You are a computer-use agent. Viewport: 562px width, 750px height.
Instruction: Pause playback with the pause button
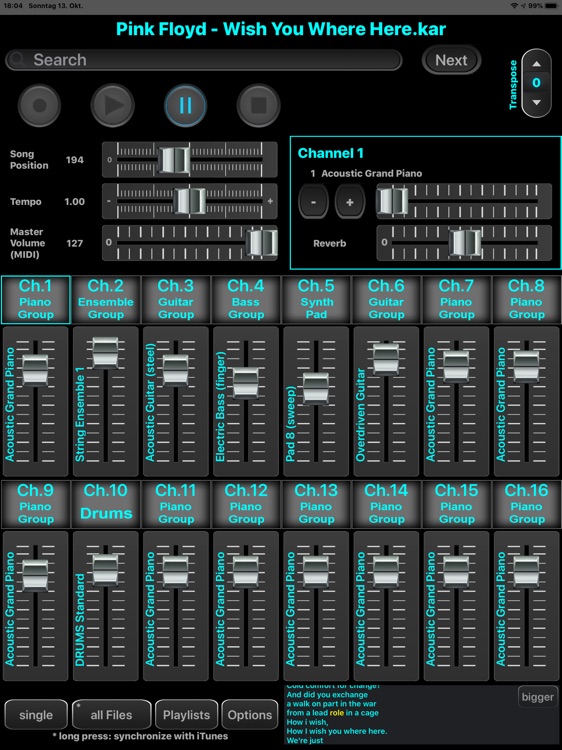pos(186,105)
